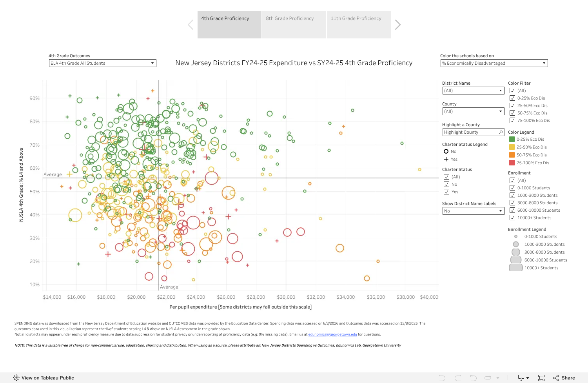The height and width of the screenshot is (383, 588).
Task: Click the charter 'Yes' plus legend mark
Action: coord(446,159)
